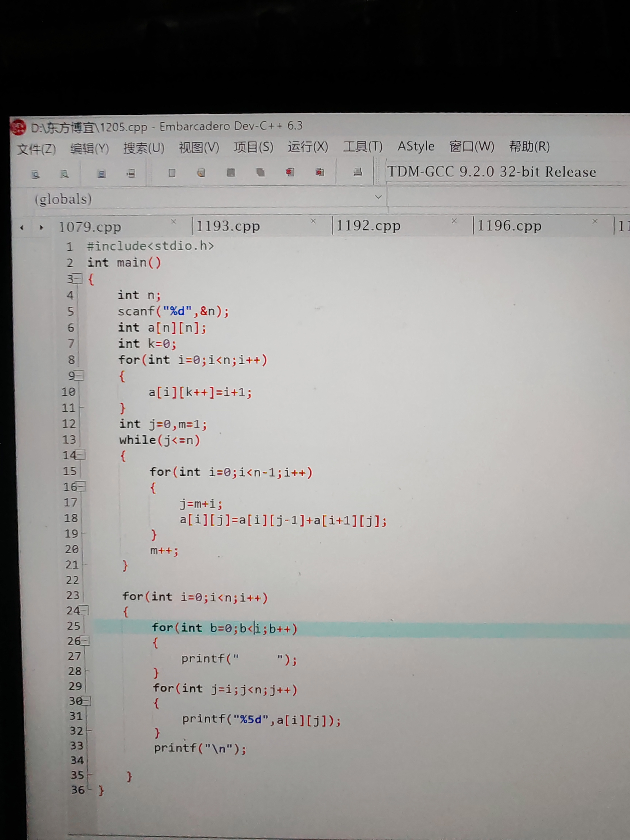The height and width of the screenshot is (840, 630).
Task: Click line number 34 in the gutter
Action: [77, 760]
